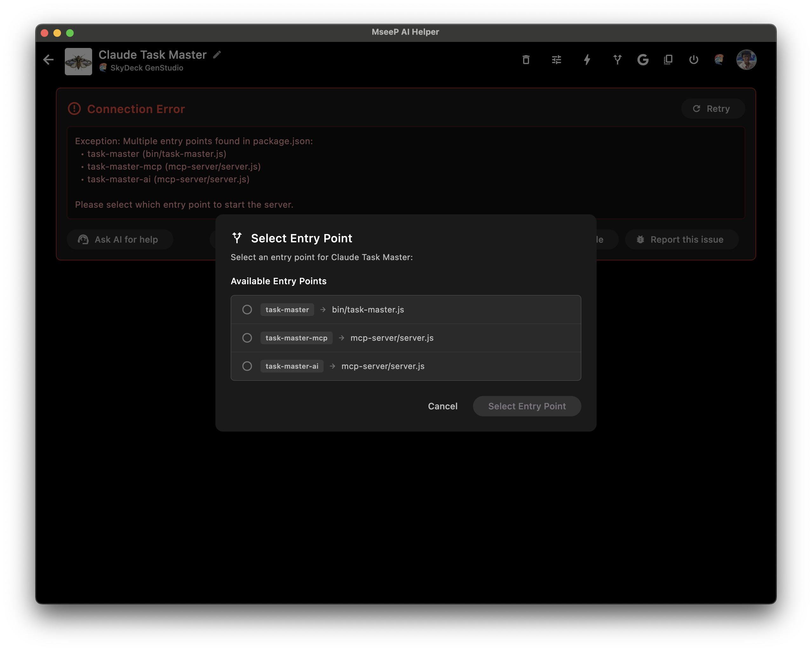Click the entry point fork icon
Screen dimensions: 812x651
[x=617, y=59]
